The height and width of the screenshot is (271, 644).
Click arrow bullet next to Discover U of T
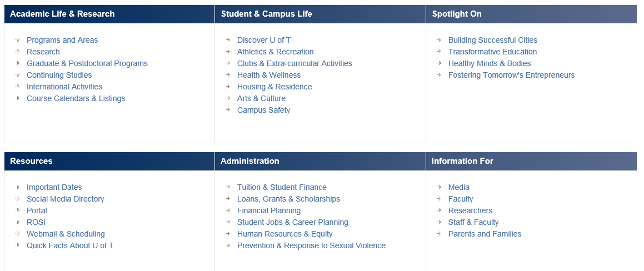(228, 40)
